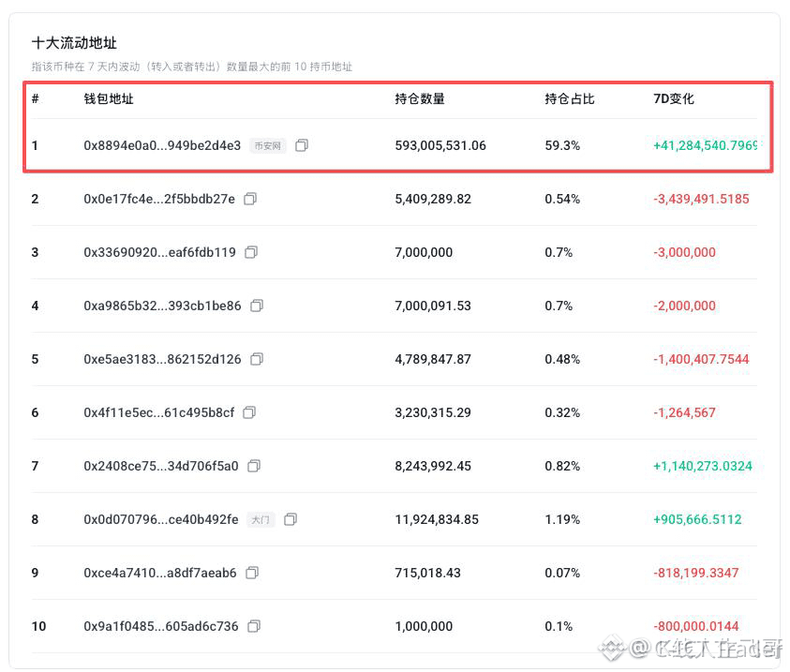Click the 钱包地址 column header
This screenshot has height=672, width=790.
pyautogui.click(x=109, y=98)
